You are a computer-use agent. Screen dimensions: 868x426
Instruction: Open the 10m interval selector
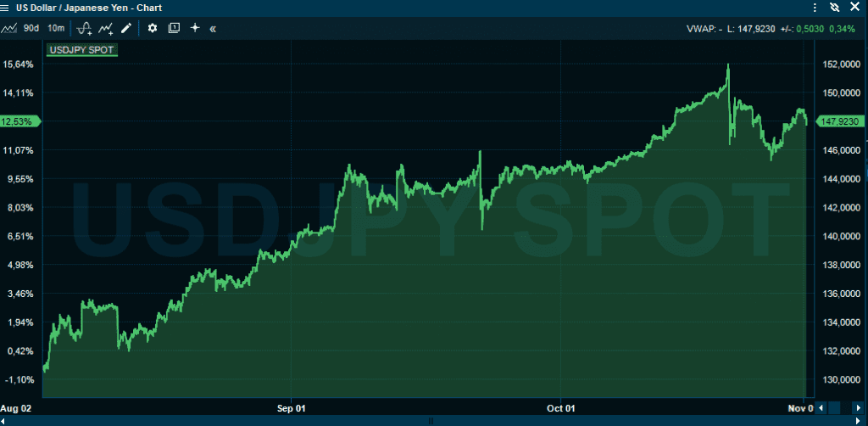(x=56, y=28)
